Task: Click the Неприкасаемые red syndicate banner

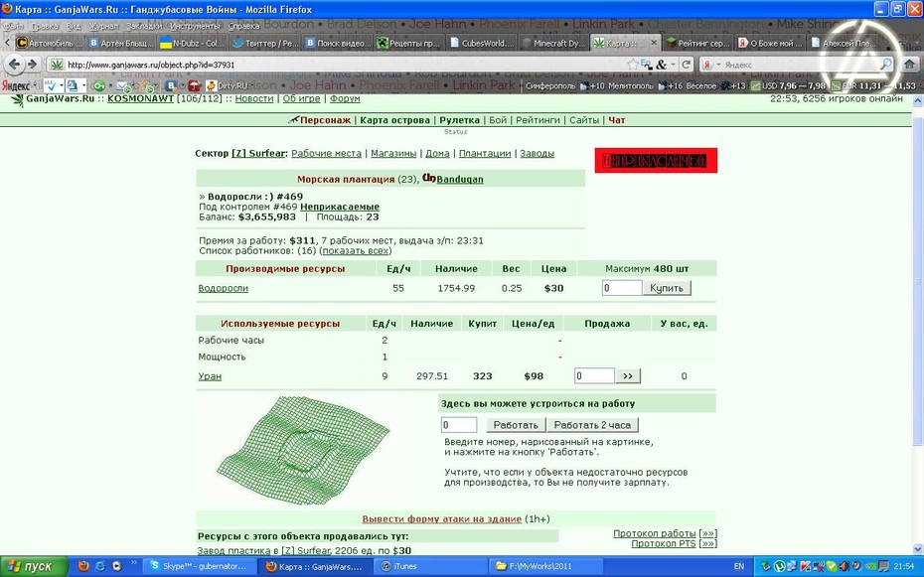Action: (656, 160)
